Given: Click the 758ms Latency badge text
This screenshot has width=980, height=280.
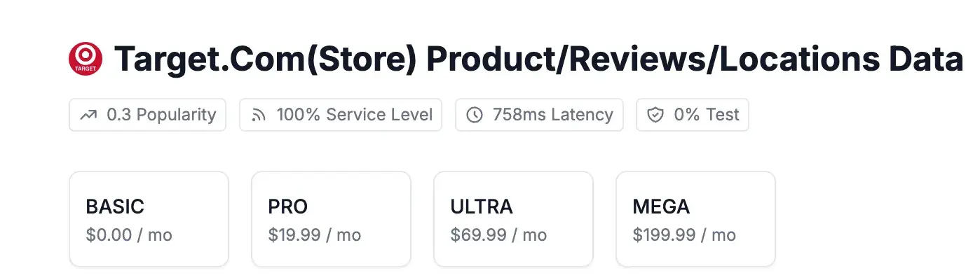Looking at the screenshot, I should pos(552,115).
